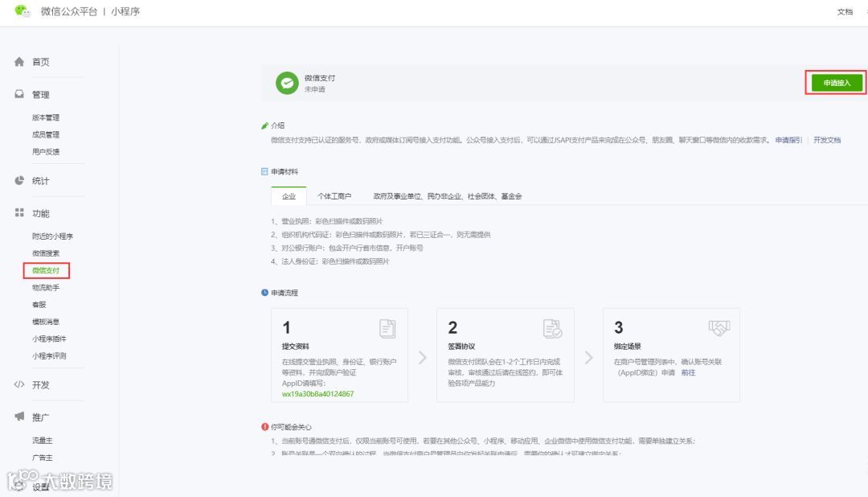Open the 开发文档 link
The width and height of the screenshot is (868, 497).
pyautogui.click(x=826, y=140)
